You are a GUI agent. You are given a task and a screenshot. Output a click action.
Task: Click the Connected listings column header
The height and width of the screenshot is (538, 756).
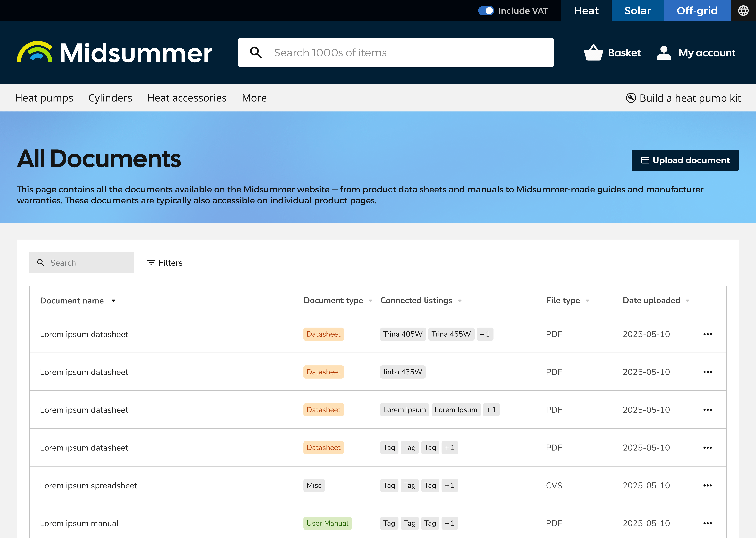coord(416,300)
